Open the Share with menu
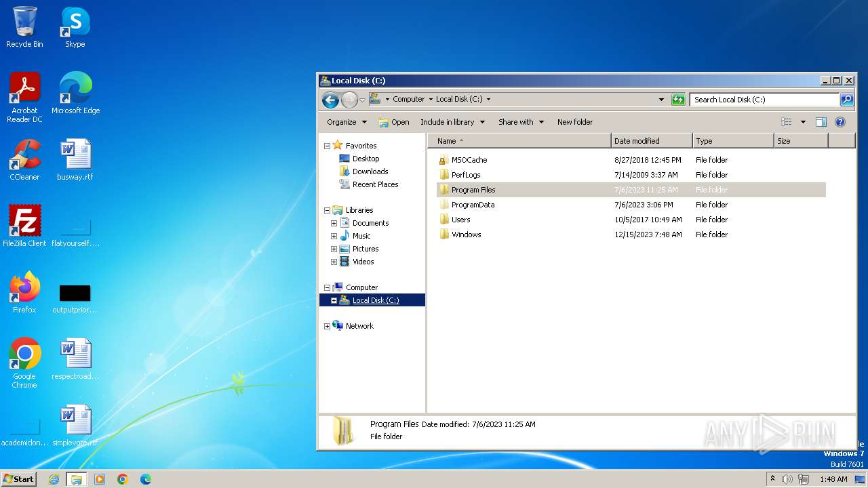Viewport: 868px width, 488px height. [521, 122]
